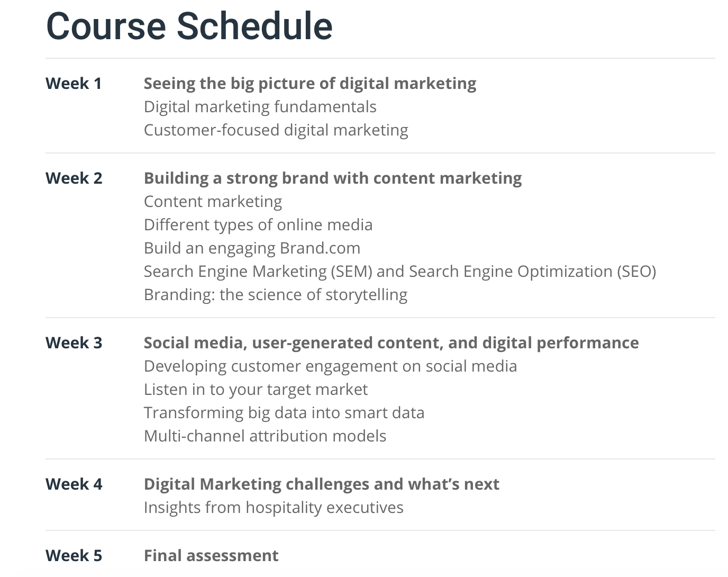Click 'Seeing the big picture of digital marketing'
Image resolution: width=728 pixels, height=577 pixels.
pos(310,84)
